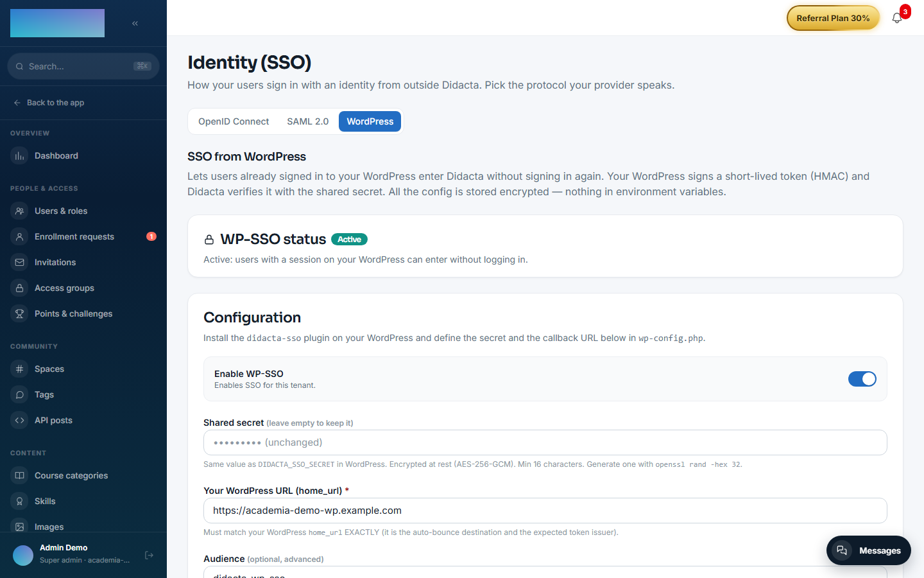Screen dimensions: 924x578
Task: Click the Back to the app arrow icon
Action: click(x=17, y=103)
